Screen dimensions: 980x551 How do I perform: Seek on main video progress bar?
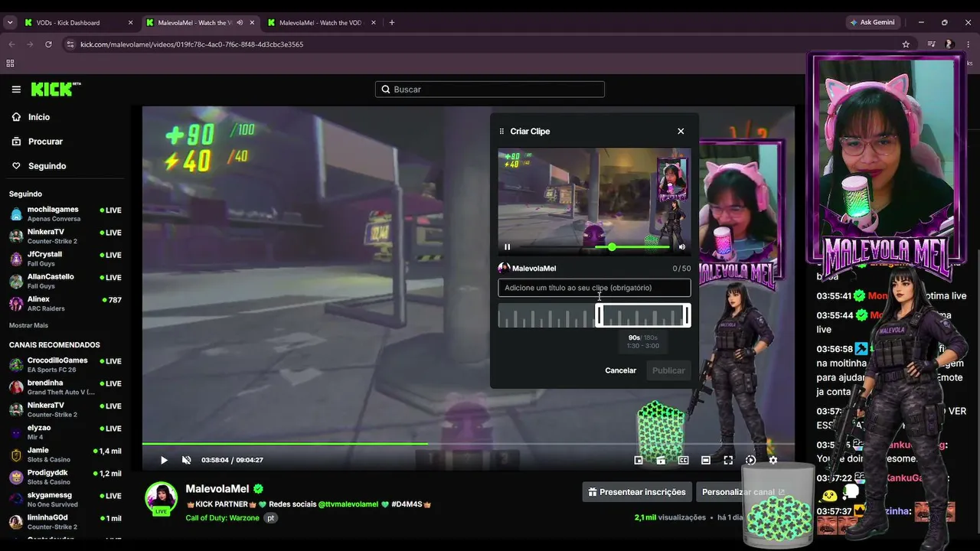click(468, 443)
